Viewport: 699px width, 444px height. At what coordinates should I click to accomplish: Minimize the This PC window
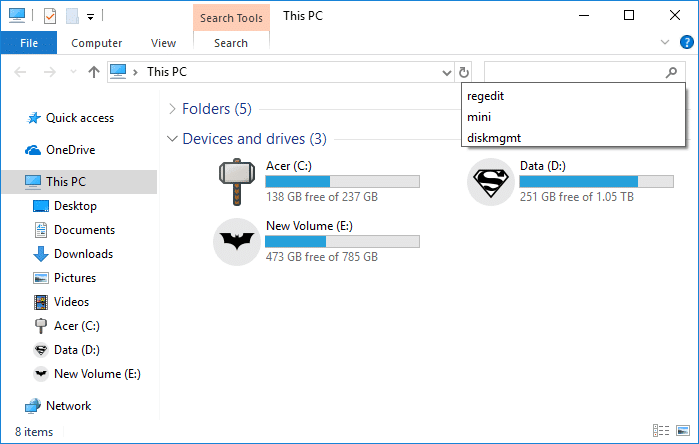click(584, 15)
